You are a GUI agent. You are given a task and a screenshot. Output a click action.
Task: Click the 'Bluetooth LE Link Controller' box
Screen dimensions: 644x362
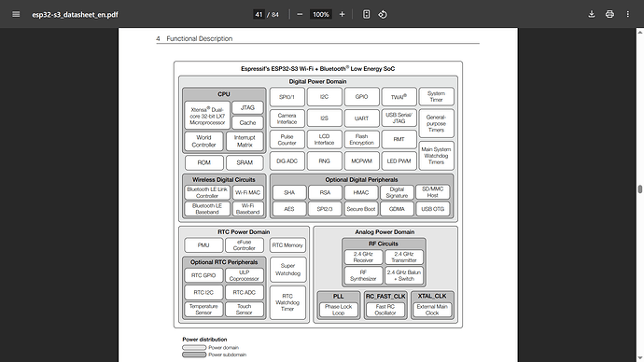pos(207,192)
